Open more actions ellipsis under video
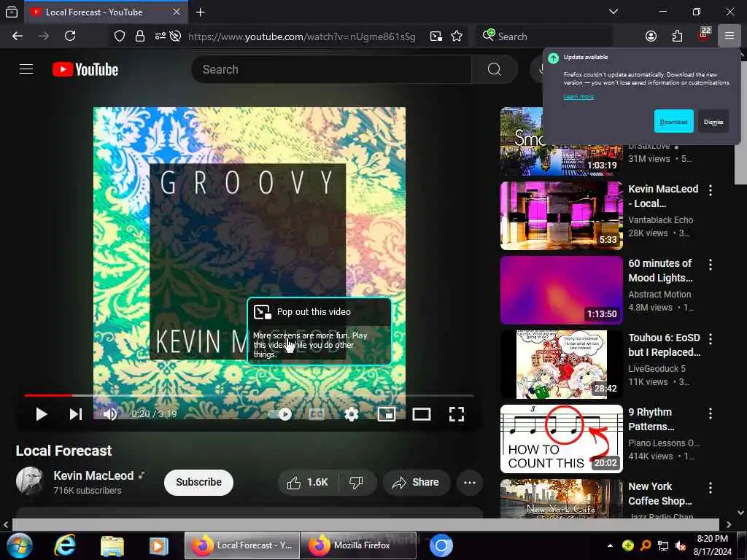The width and height of the screenshot is (747, 560). (x=470, y=483)
